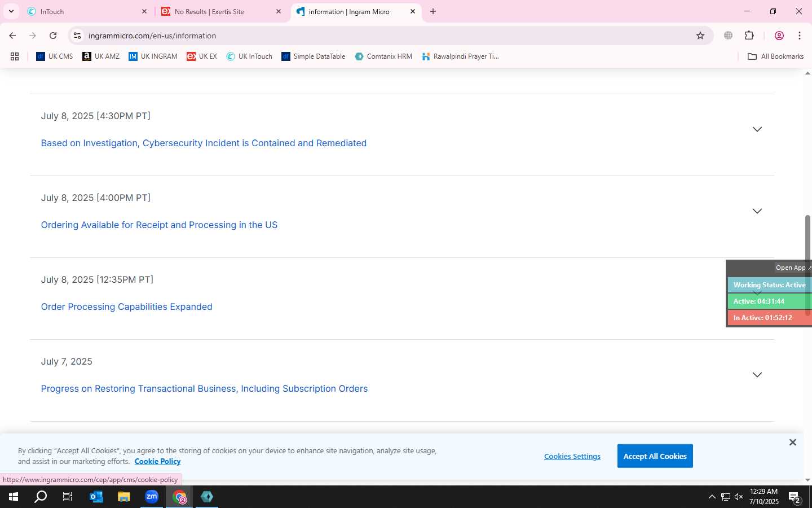Image resolution: width=812 pixels, height=508 pixels.
Task: Open Order Processing Capabilities Expanded link
Action: pos(126,307)
